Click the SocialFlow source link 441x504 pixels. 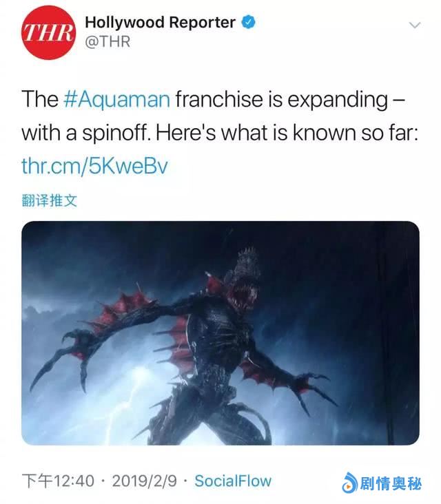(233, 481)
